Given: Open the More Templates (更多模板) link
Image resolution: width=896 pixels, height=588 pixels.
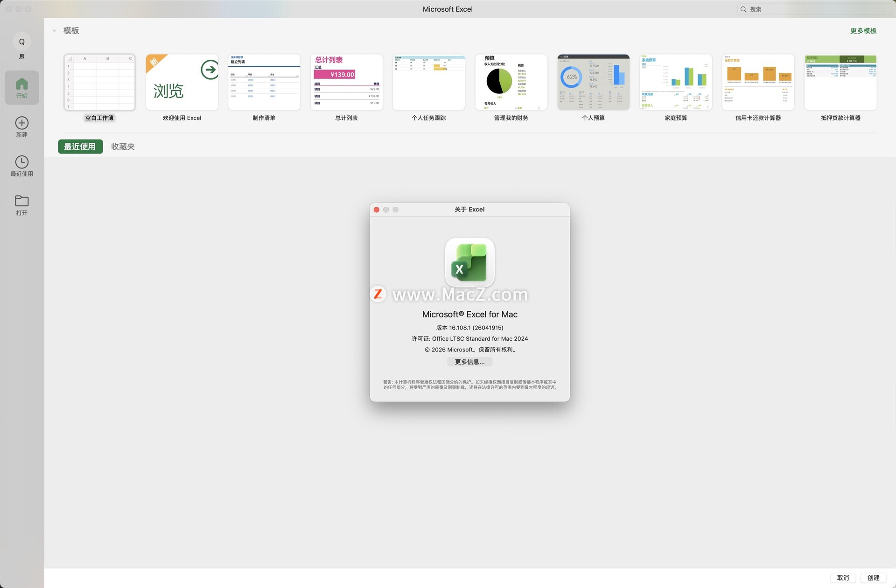Looking at the screenshot, I should tap(863, 31).
